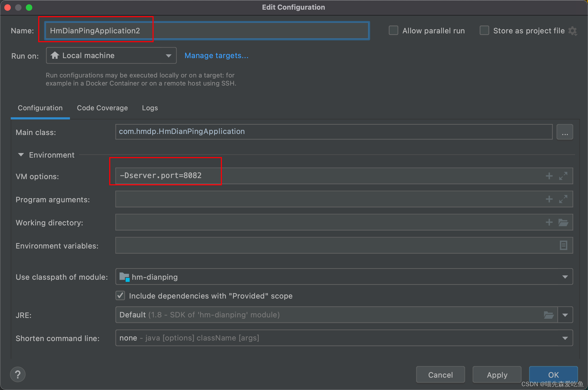Click the JRE Default text field

pyautogui.click(x=336, y=315)
